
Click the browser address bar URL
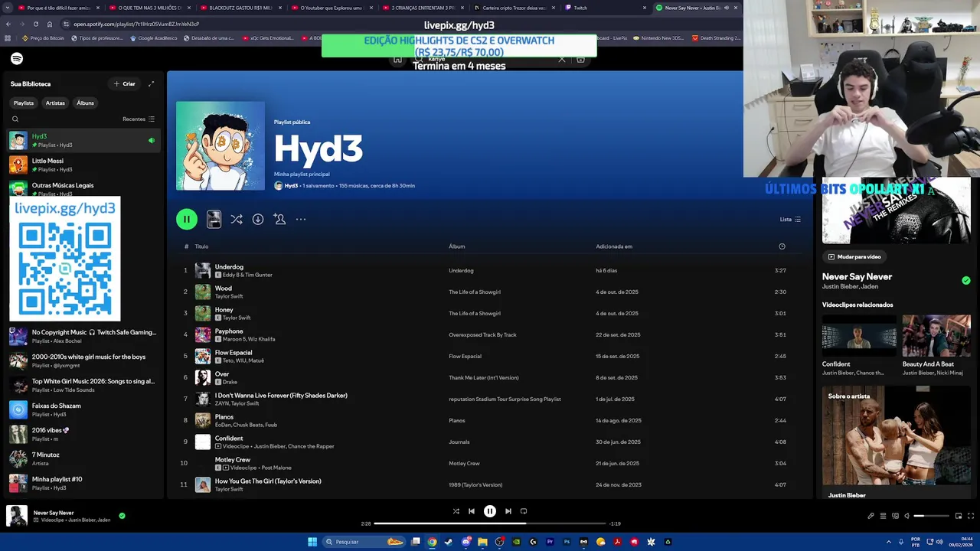click(x=136, y=24)
